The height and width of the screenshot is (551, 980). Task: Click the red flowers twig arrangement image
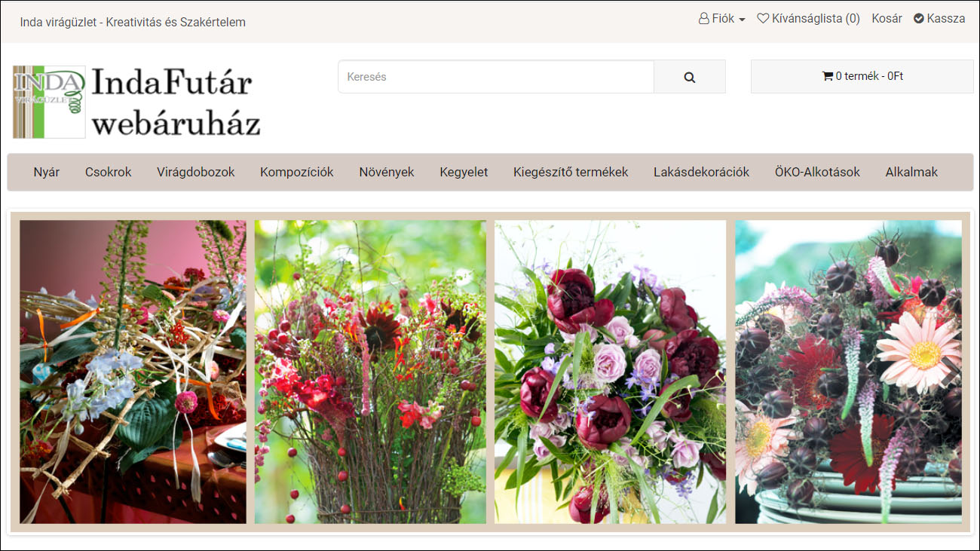[370, 372]
